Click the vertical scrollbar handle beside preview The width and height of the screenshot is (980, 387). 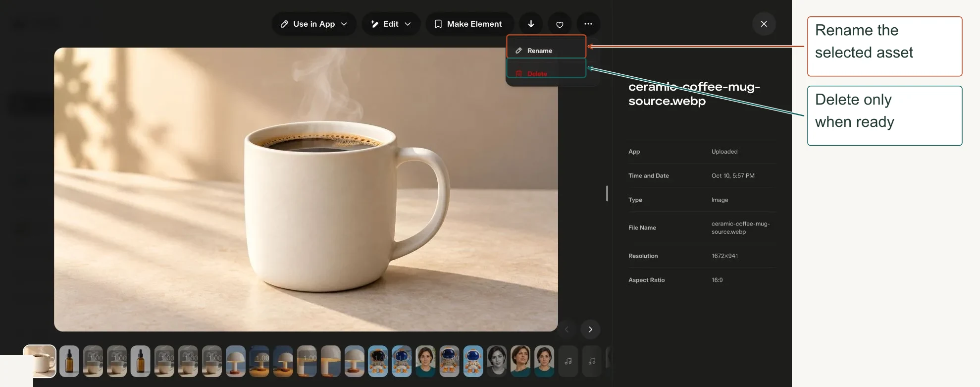pyautogui.click(x=607, y=193)
